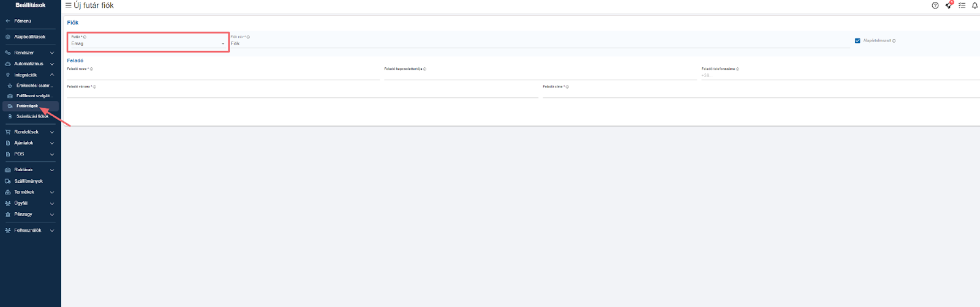
Task: Click the hamburger menu icon beside the title
Action: 68,6
